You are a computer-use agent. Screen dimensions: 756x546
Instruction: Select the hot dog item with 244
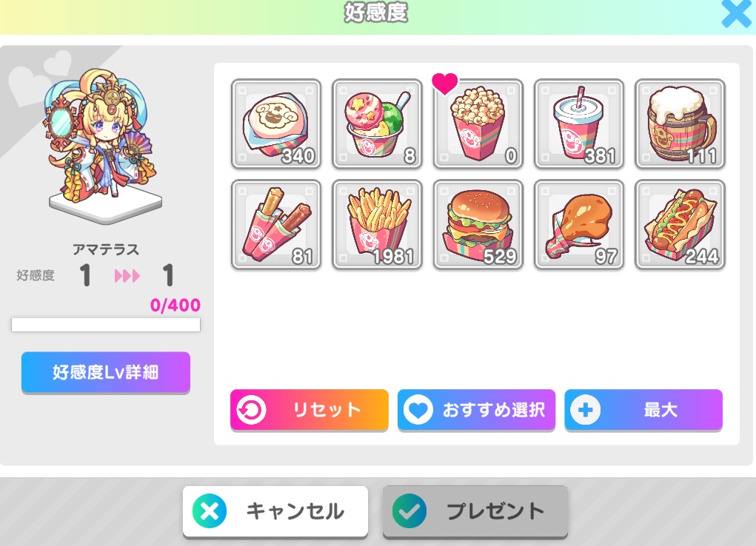(680, 225)
